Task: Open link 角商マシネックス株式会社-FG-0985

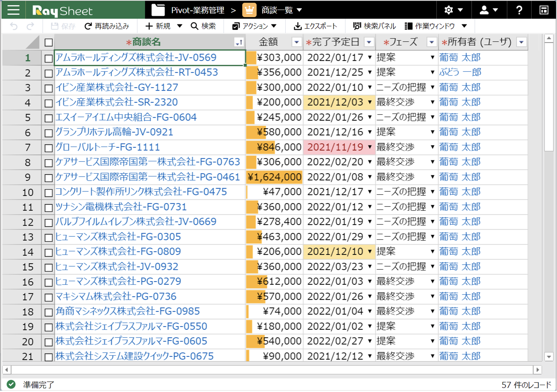Action: pyautogui.click(x=127, y=311)
